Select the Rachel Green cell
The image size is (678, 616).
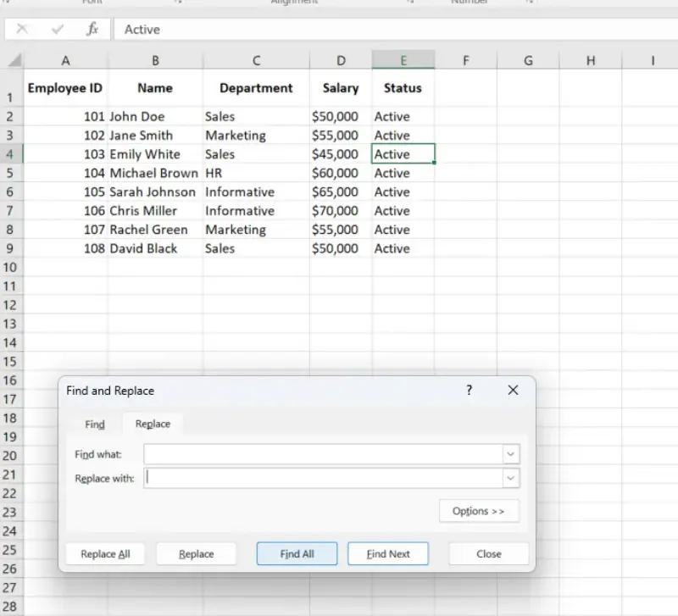(155, 230)
